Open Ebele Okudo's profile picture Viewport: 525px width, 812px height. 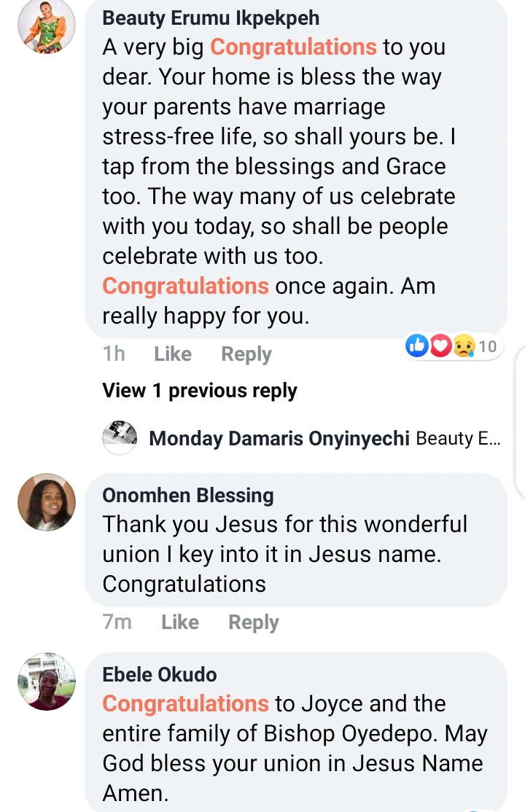click(47, 682)
